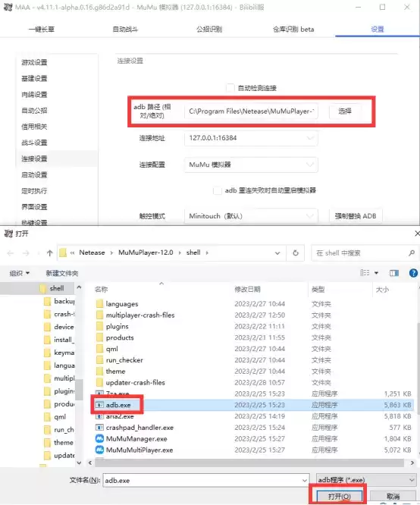Go up one folder level
The image size is (420, 505).
coord(49,253)
